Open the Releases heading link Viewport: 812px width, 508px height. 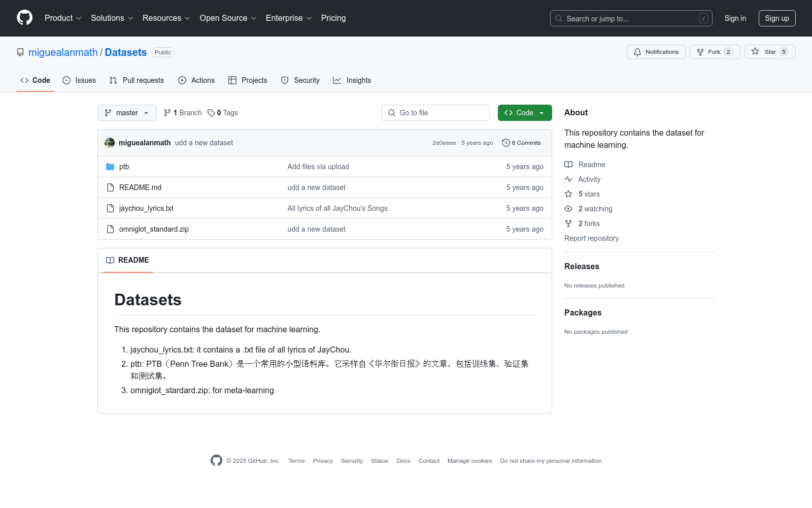pos(582,266)
